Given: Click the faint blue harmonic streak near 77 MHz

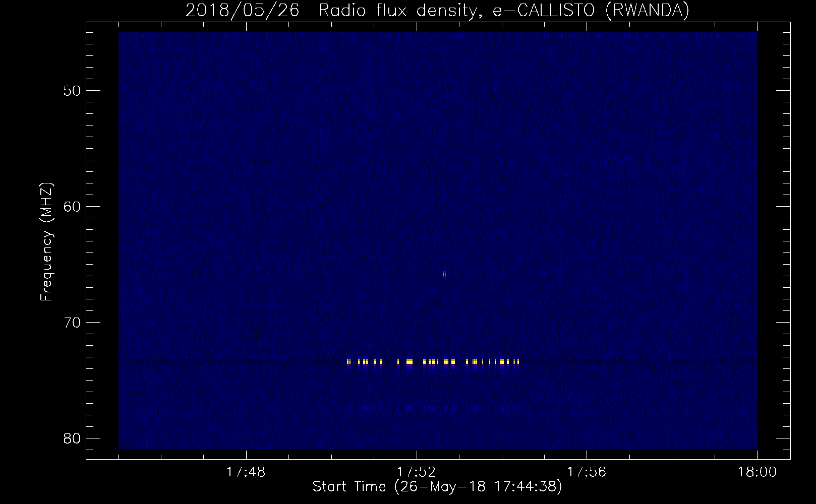Looking at the screenshot, I should (433, 408).
